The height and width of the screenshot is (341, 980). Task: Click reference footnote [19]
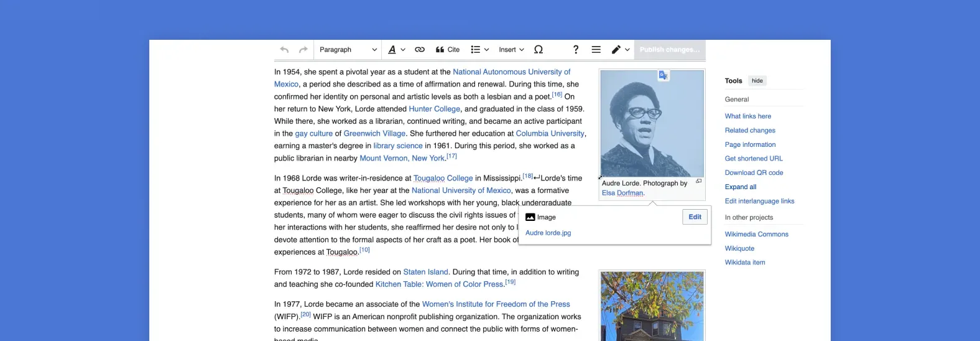pos(510,282)
